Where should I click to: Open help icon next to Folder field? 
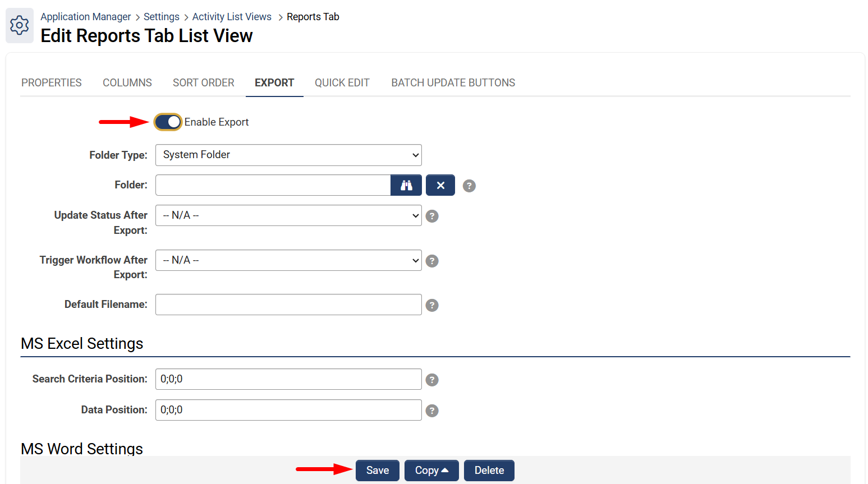coord(469,186)
